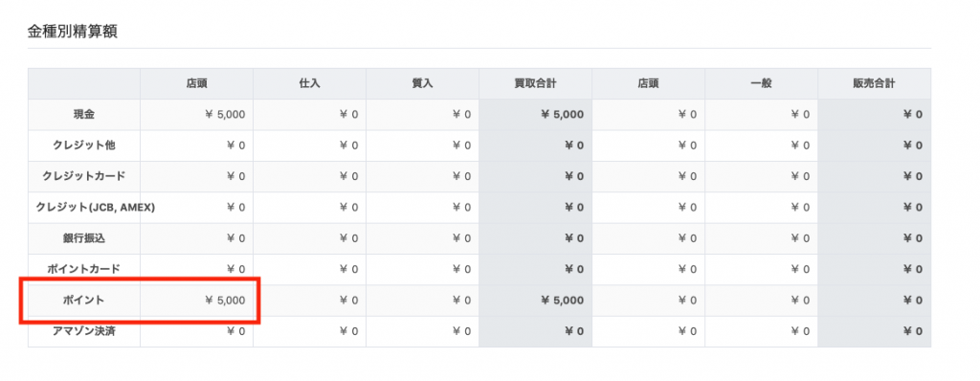Click the 現金 店頭 ¥ 5,000 cell
980x381 pixels.
pyautogui.click(x=196, y=115)
